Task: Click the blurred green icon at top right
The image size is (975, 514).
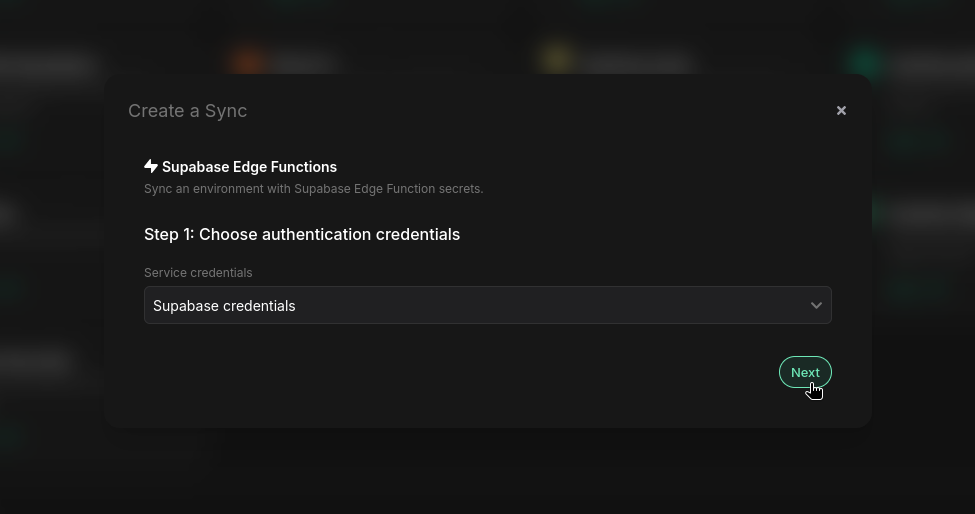Action: click(x=866, y=61)
